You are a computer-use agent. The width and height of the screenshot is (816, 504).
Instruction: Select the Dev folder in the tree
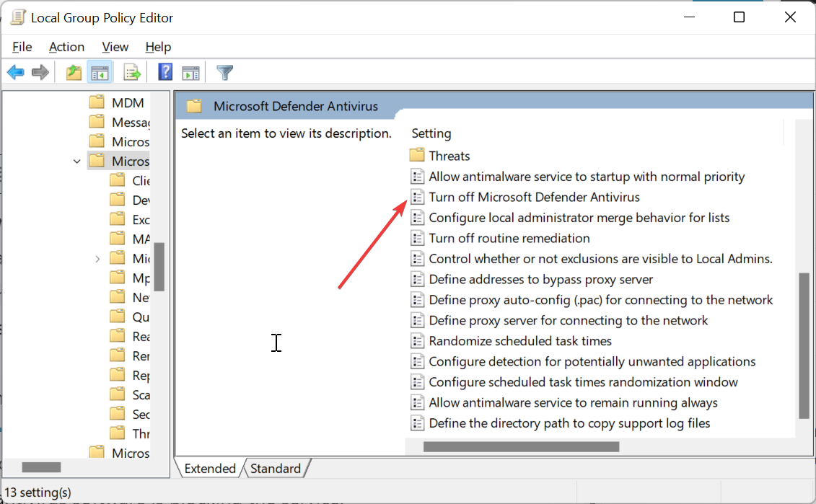coord(141,200)
